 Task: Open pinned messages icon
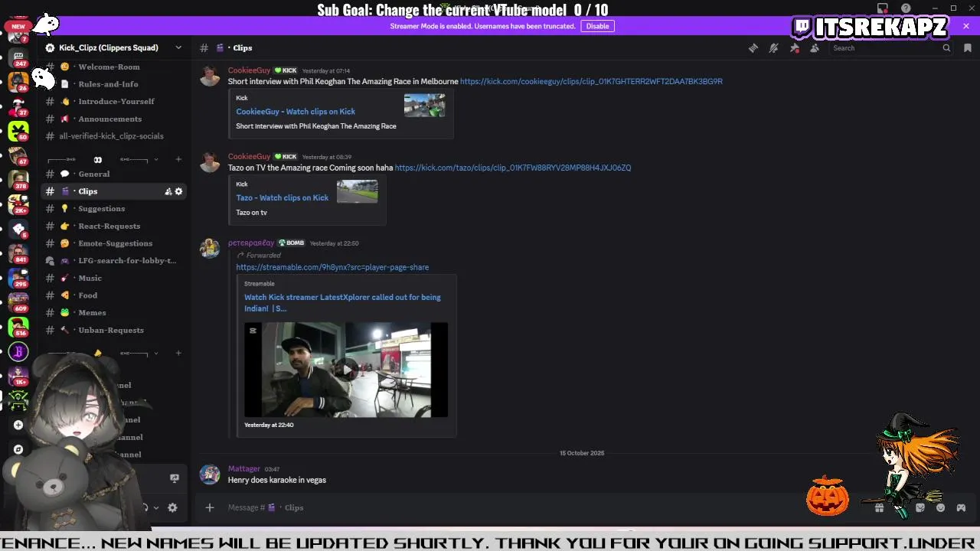click(795, 47)
